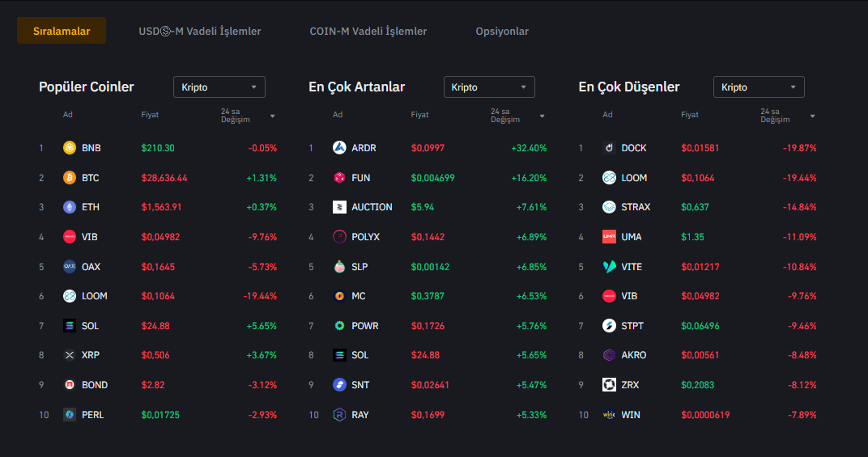
Task: Click the VITE coin icon
Action: (610, 267)
